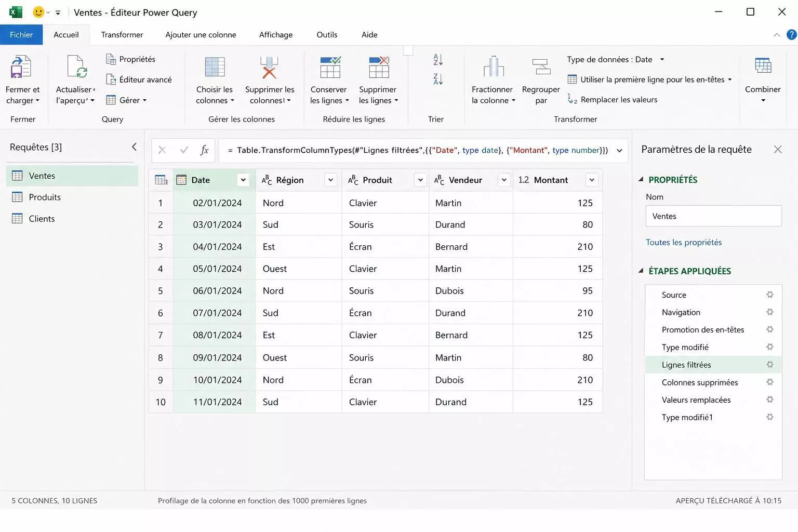
Task: Select Promotion des en-têtes step
Action: [713, 329]
